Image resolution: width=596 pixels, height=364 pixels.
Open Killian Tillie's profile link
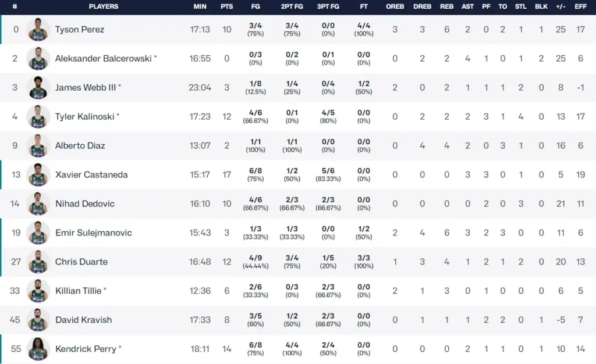pyautogui.click(x=79, y=291)
